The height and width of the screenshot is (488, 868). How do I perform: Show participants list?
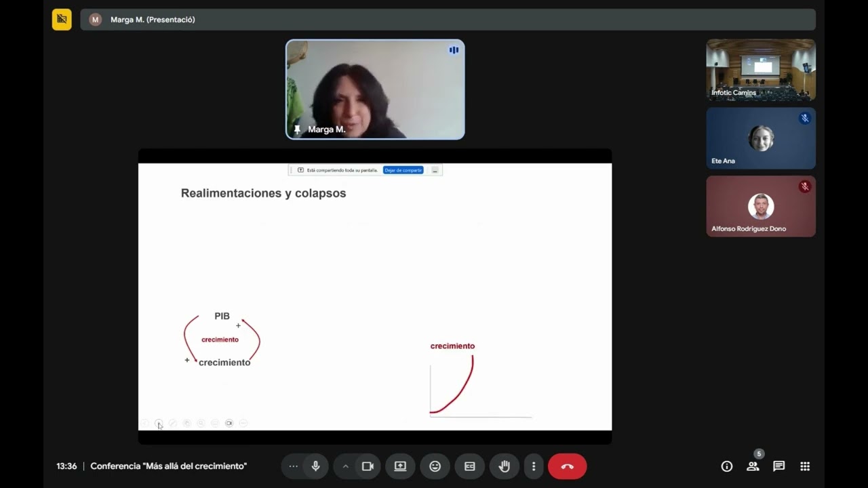point(753,466)
